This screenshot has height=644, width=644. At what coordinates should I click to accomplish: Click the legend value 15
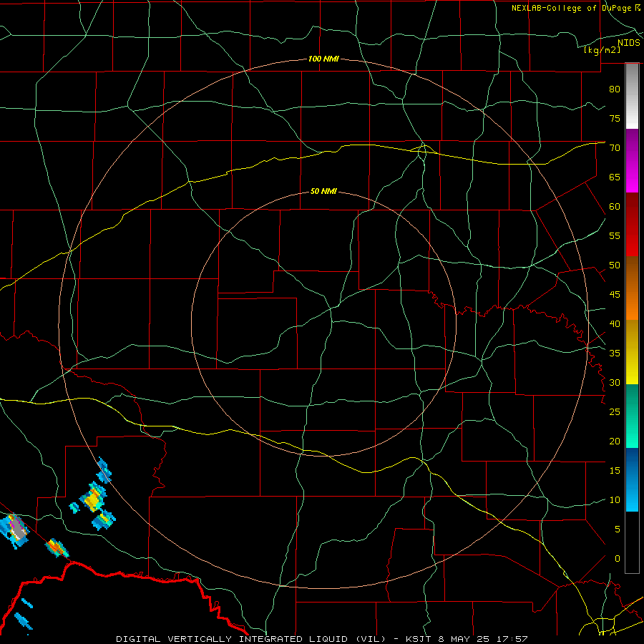(615, 470)
